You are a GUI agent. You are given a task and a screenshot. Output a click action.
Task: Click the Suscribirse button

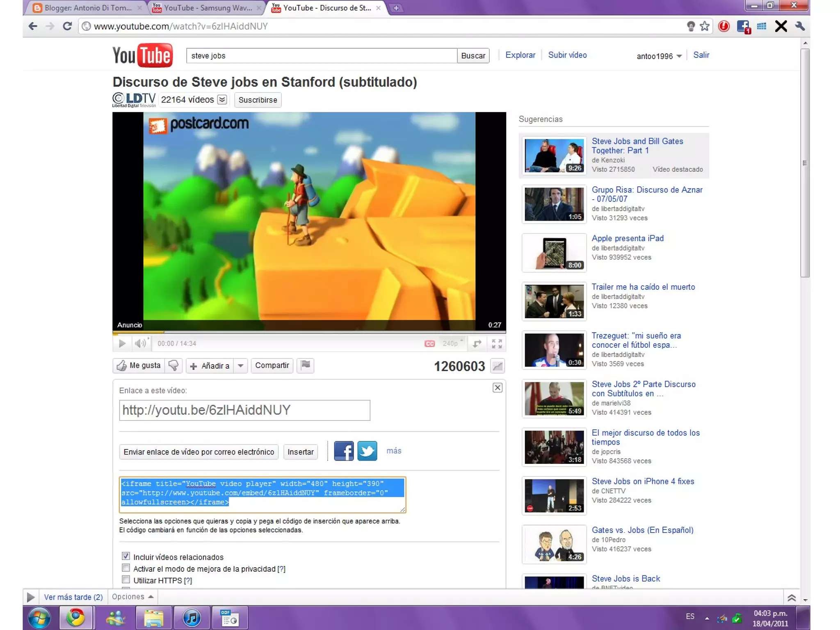258,100
